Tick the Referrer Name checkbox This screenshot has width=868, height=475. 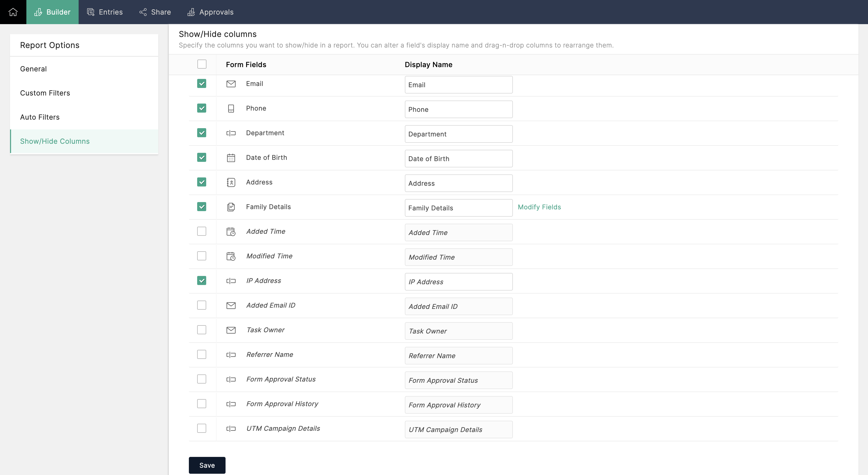(201, 354)
